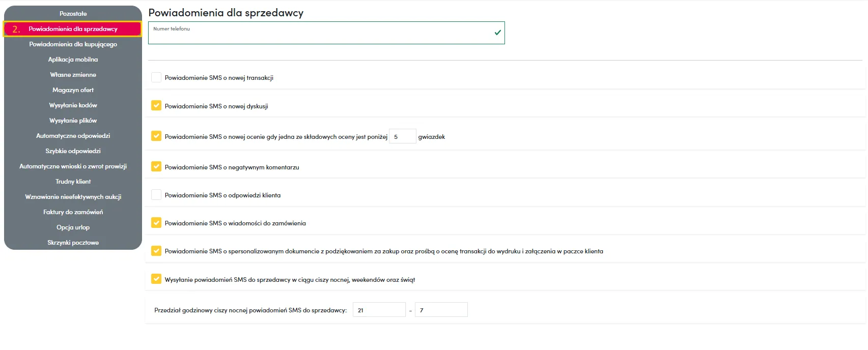The height and width of the screenshot is (350, 868).
Task: Enable SMS notification about customer reply
Action: tap(156, 195)
